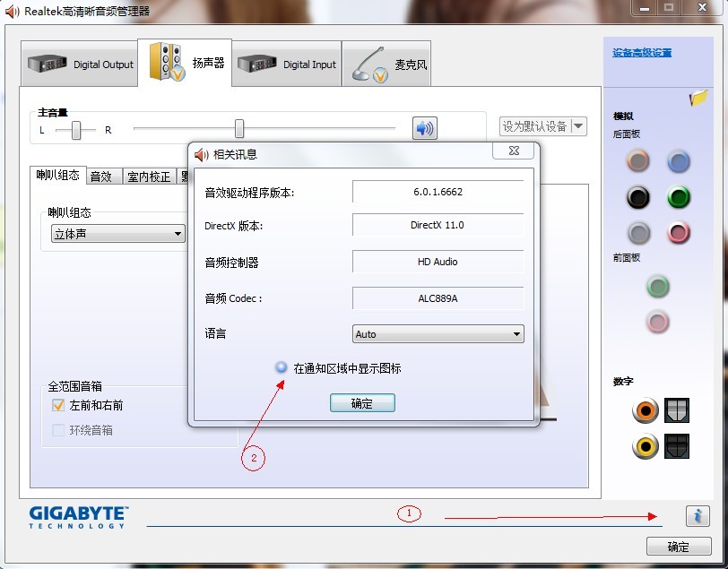Select the 喇叭组态 sub-tab
Screen dimensions: 728x569
pyautogui.click(x=58, y=175)
